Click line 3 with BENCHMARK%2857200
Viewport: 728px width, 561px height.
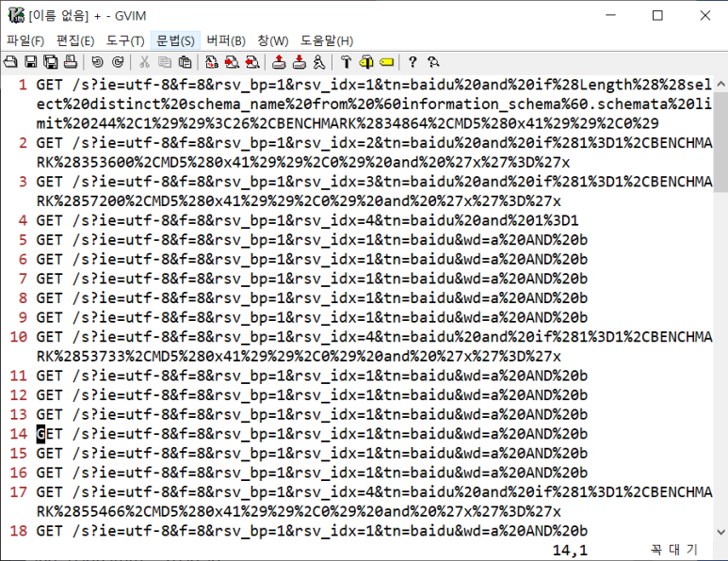374,191
